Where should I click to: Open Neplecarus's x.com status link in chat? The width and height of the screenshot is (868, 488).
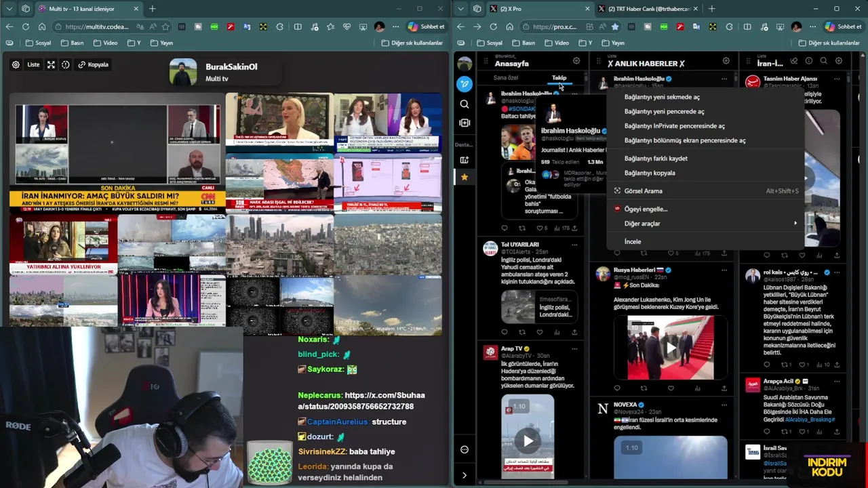(x=361, y=401)
